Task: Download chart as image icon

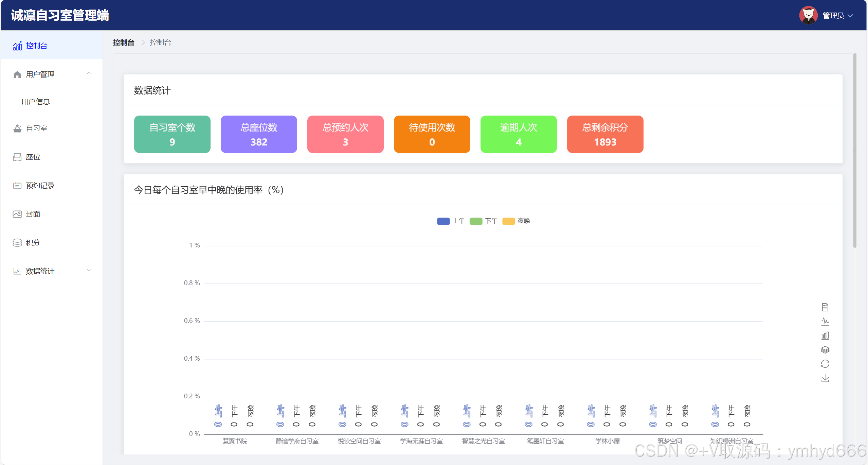Action: click(825, 378)
